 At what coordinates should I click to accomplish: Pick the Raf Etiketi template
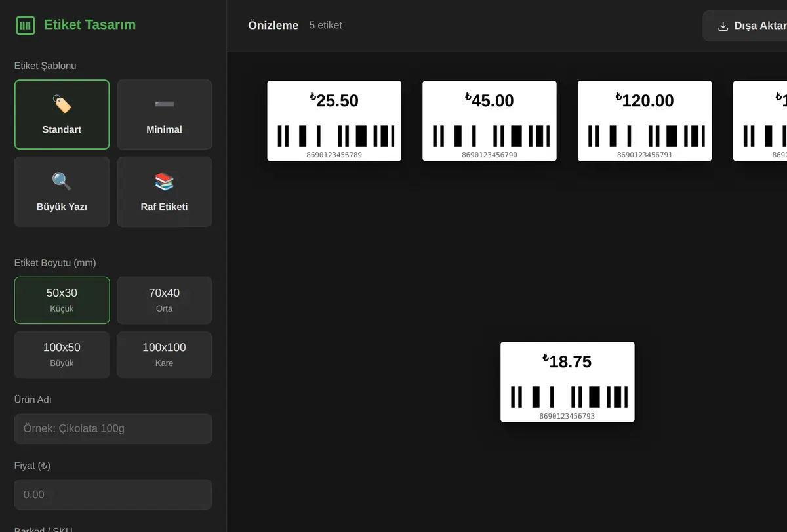point(164,192)
